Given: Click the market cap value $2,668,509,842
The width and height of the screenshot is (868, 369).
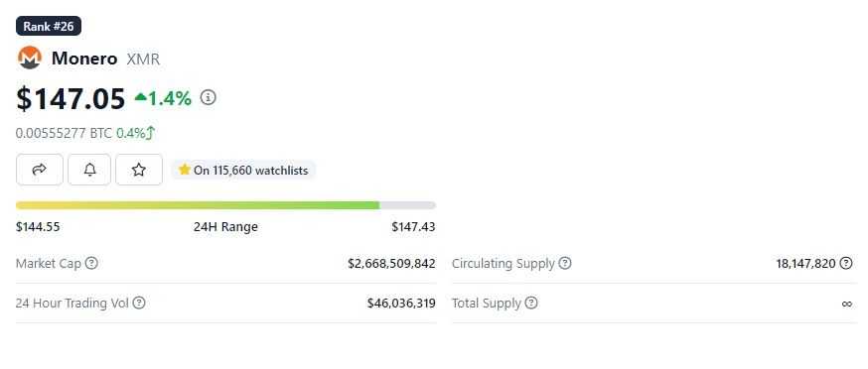Looking at the screenshot, I should coord(391,263).
